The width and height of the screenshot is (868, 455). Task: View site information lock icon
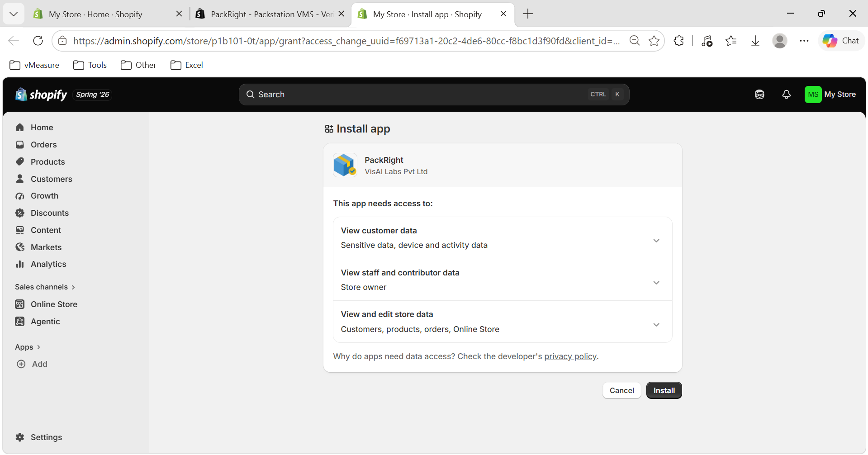(x=62, y=41)
